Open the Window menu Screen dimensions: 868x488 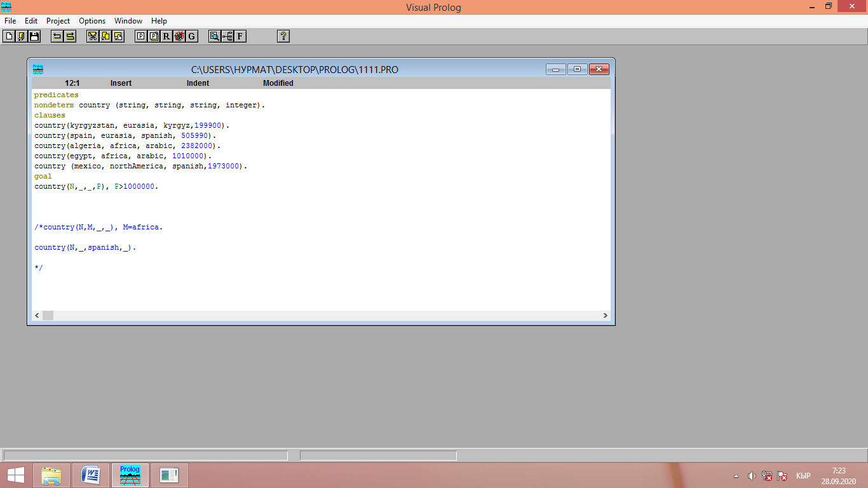click(128, 21)
